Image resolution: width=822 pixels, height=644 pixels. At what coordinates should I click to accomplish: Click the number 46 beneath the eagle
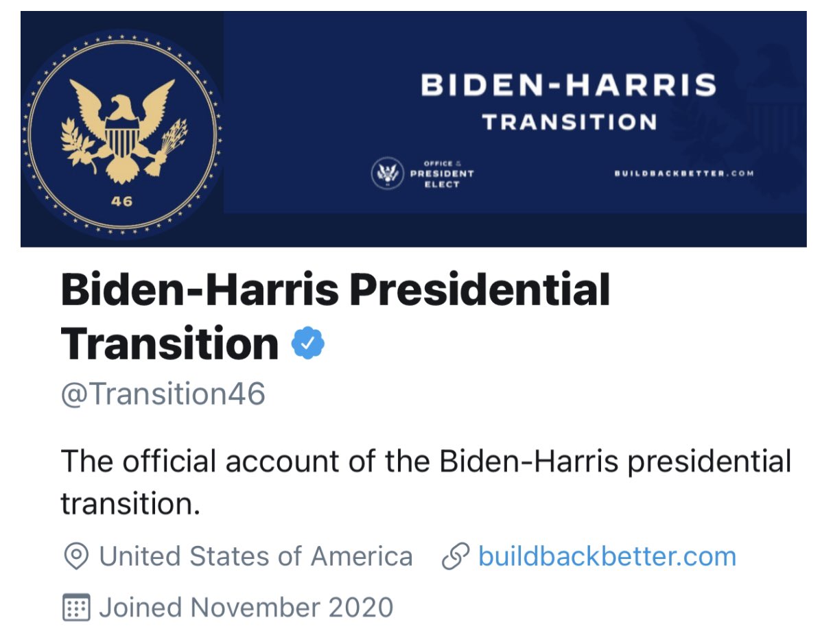pos(121,201)
